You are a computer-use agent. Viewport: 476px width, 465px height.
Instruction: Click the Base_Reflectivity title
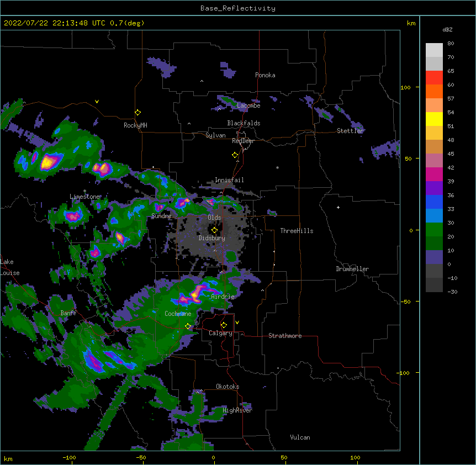click(238, 8)
